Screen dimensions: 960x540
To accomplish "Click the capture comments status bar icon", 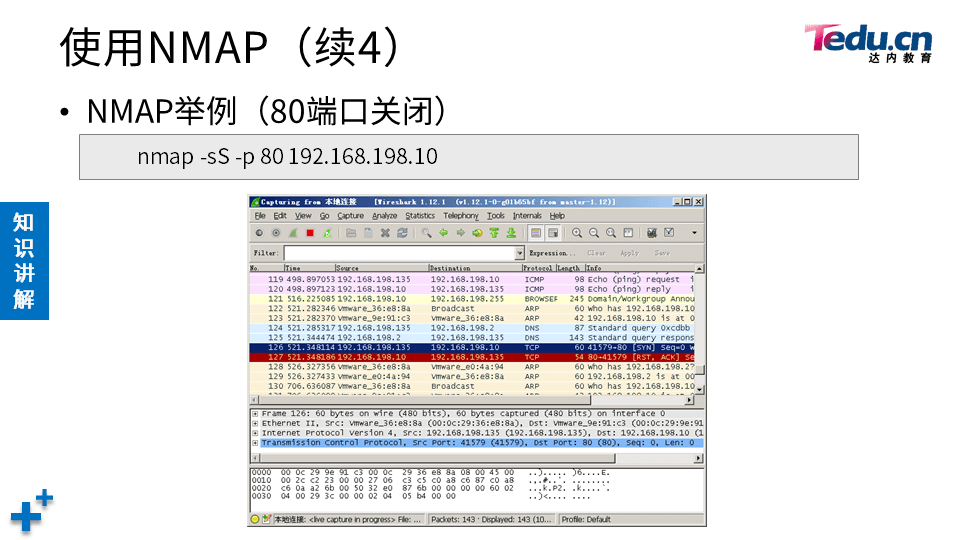I will pos(266,520).
